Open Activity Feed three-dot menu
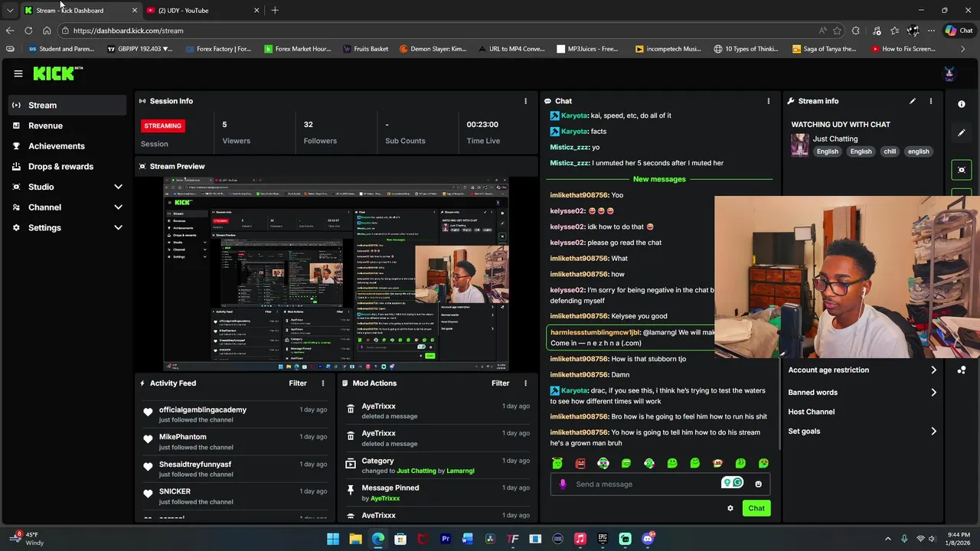Screen dimensions: 980x551 (x=322, y=383)
